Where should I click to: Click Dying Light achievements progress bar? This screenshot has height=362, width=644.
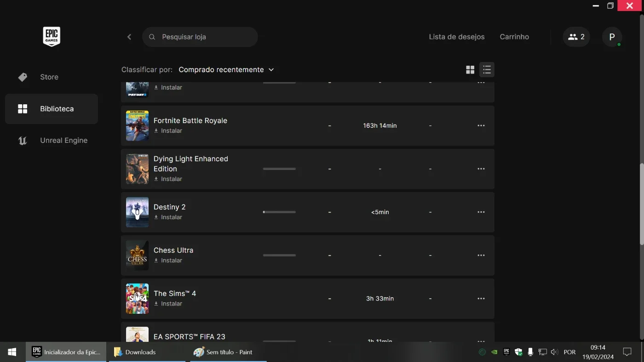tap(279, 169)
